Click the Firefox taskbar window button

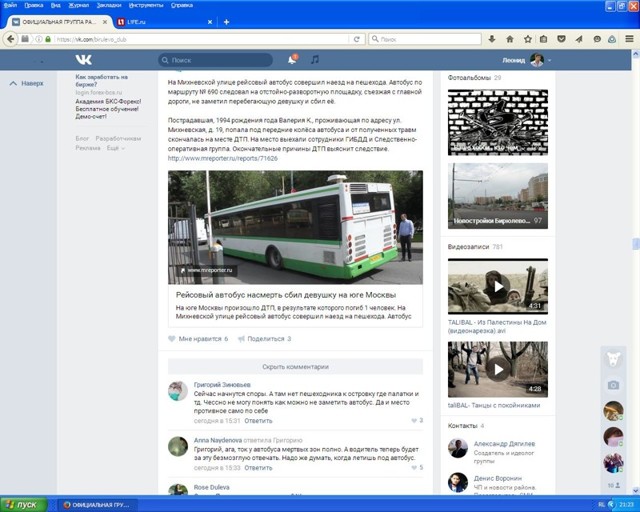tap(98, 505)
